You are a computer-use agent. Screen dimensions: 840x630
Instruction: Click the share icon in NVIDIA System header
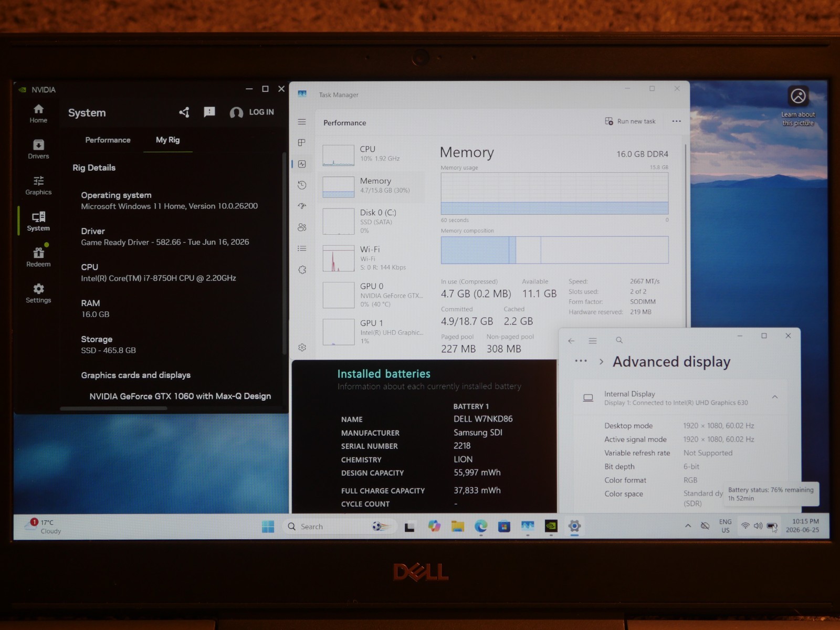tap(184, 112)
